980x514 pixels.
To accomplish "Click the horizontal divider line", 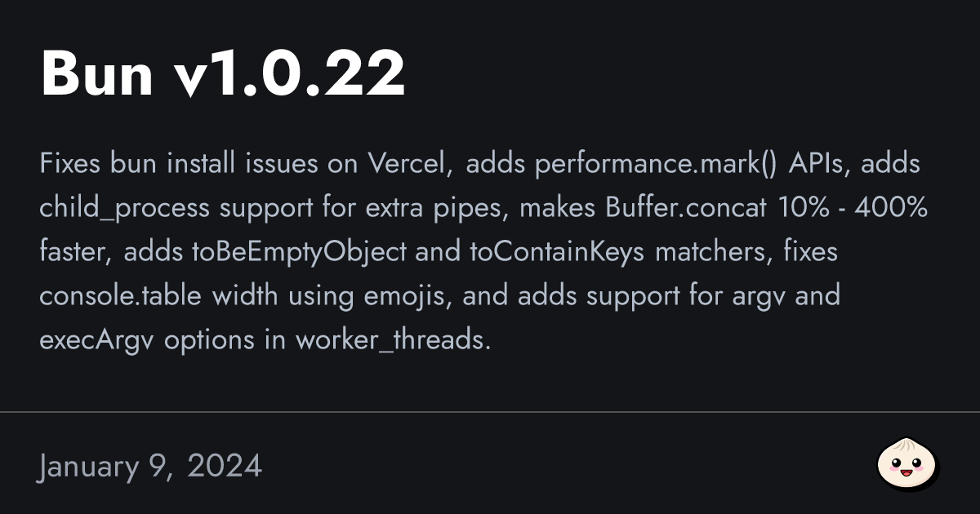I will [490, 412].
